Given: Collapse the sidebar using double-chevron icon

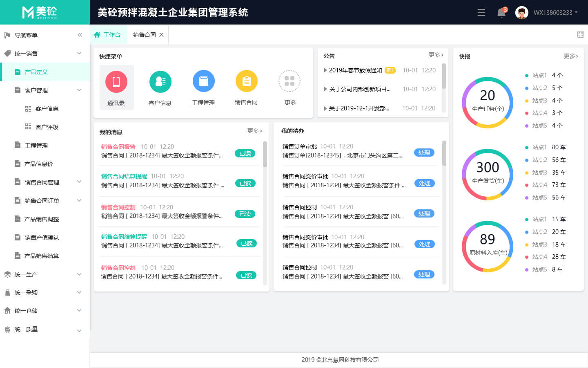Looking at the screenshot, I should pyautogui.click(x=80, y=35).
